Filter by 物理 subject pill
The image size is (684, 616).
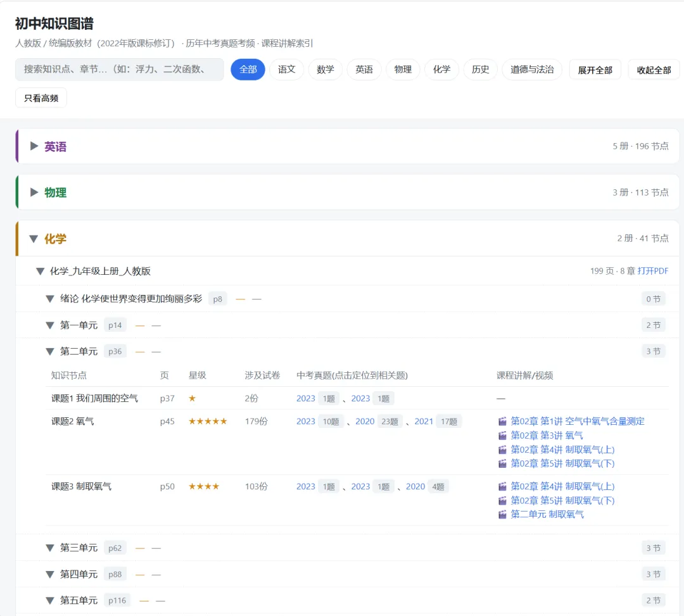pyautogui.click(x=403, y=69)
